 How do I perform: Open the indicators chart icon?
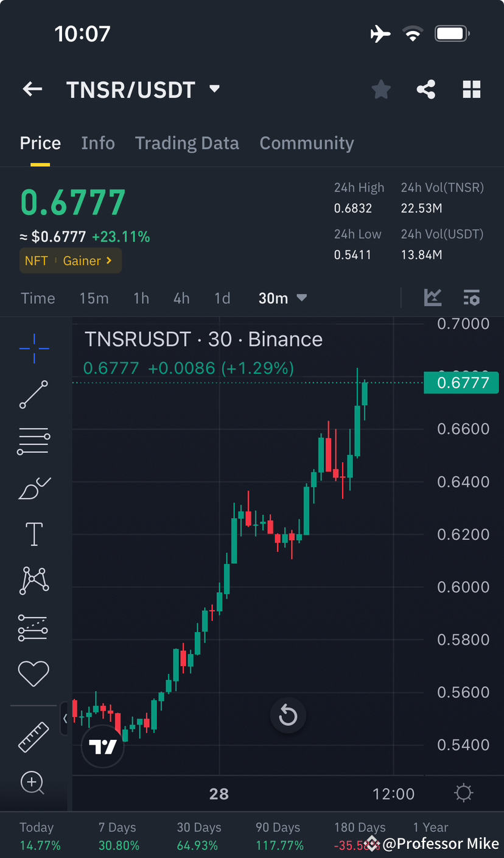tap(433, 298)
